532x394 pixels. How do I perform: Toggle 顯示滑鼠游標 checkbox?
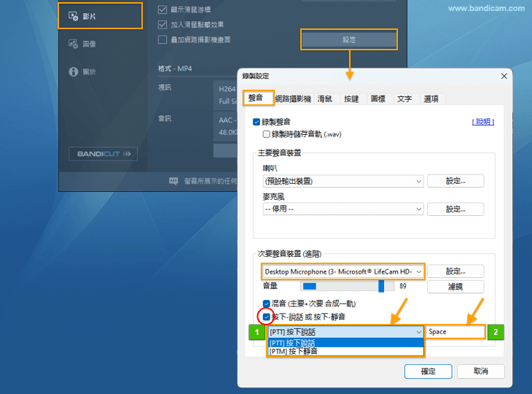[x=163, y=9]
